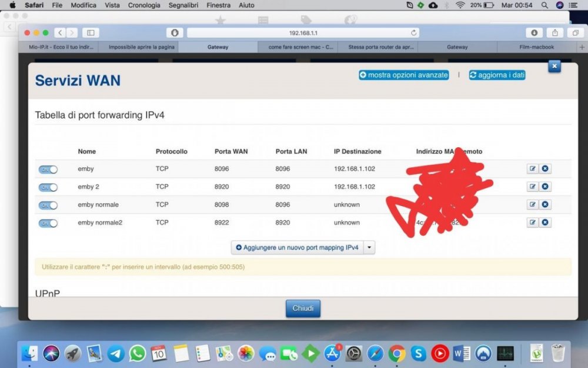Select Porta WAN 8098 cell
This screenshot has width=588, height=368.
coord(222,204)
